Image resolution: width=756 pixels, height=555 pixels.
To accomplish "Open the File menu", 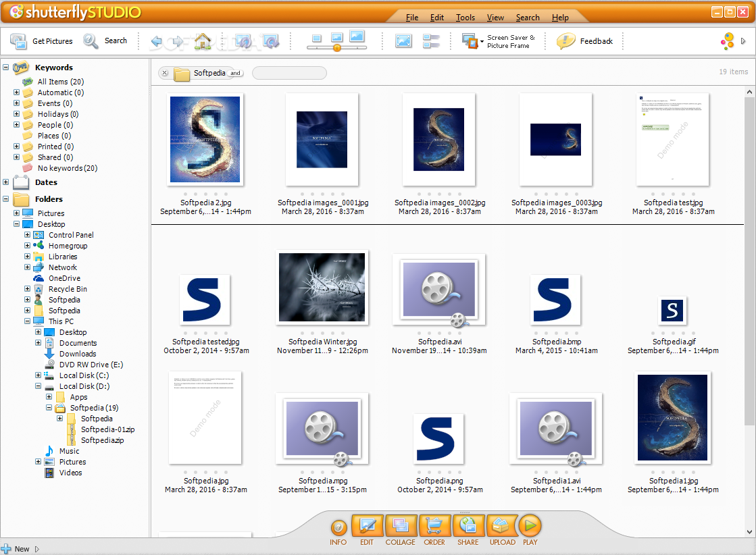I will click(x=412, y=18).
